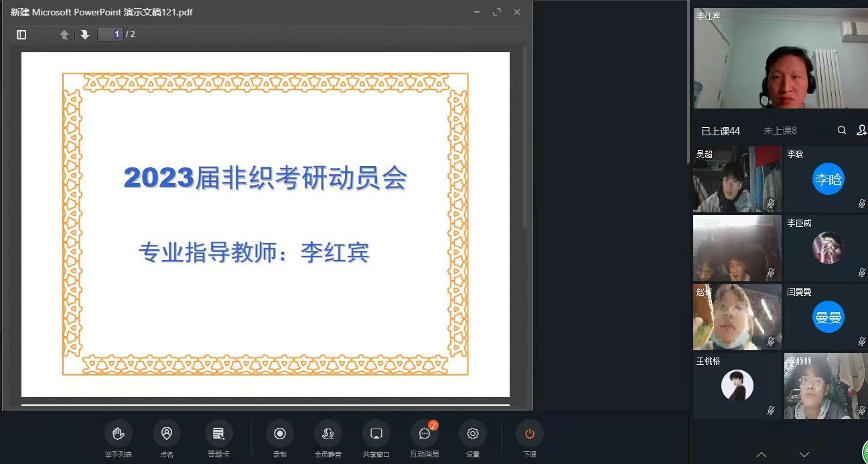This screenshot has width=868, height=464.
Task: Click the page number input field
Action: point(111,34)
